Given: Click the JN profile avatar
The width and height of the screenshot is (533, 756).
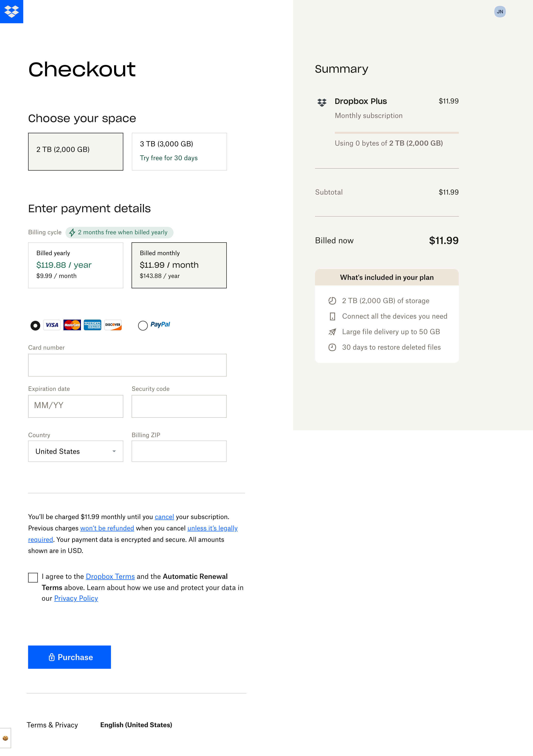Looking at the screenshot, I should (x=500, y=12).
